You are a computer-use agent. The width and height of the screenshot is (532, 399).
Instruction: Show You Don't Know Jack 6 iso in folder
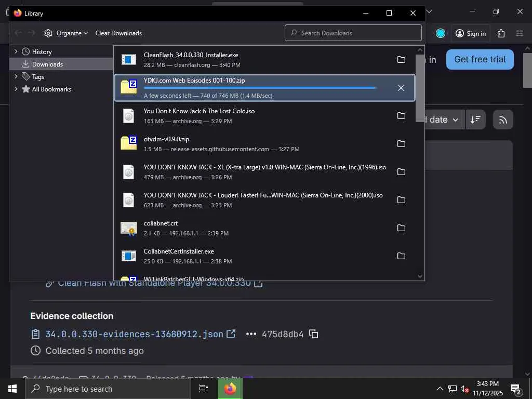(x=401, y=116)
